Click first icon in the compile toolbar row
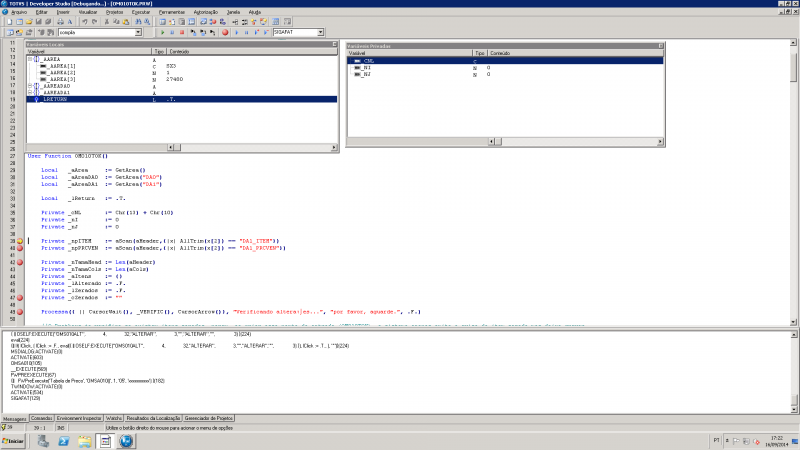Viewport: 800px width, 450px height. (10, 32)
